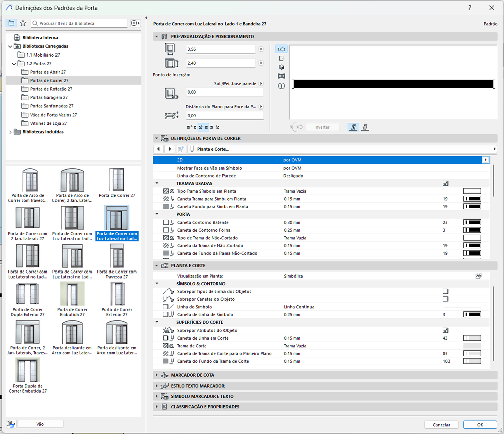The height and width of the screenshot is (434, 504).
Task: Click the OK button
Action: point(480,425)
